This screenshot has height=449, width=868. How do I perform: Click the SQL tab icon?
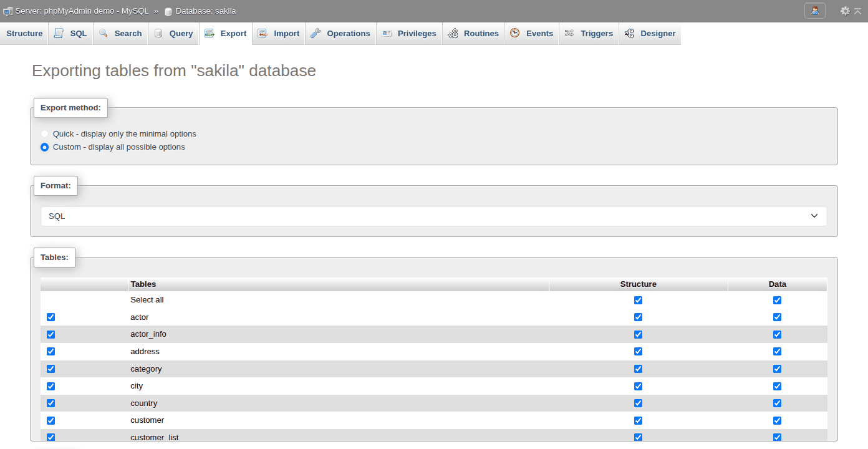click(59, 33)
